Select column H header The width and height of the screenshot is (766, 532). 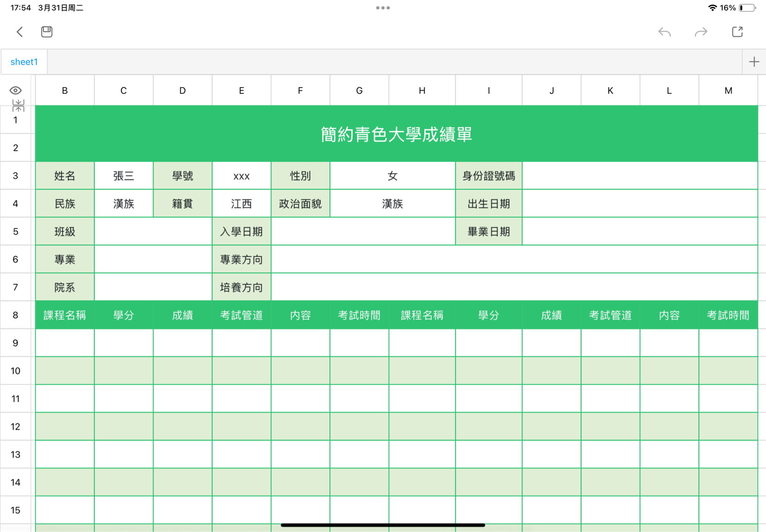pos(422,91)
